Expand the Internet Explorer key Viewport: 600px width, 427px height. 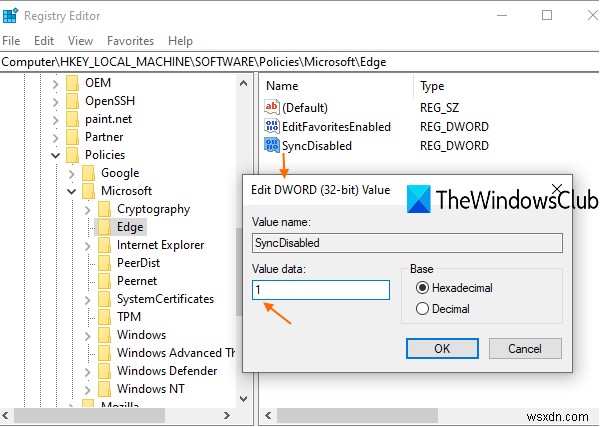coord(88,245)
